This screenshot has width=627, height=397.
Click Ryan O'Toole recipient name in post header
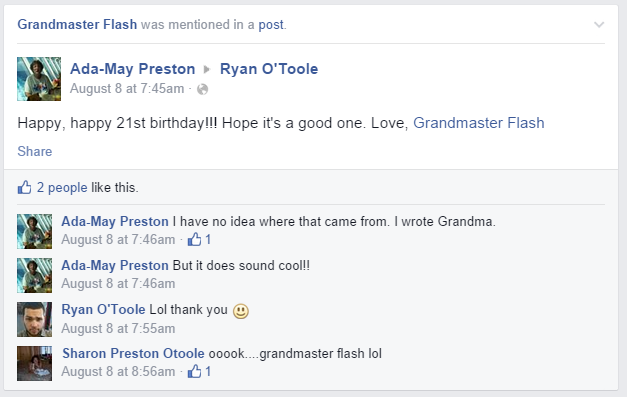269,69
